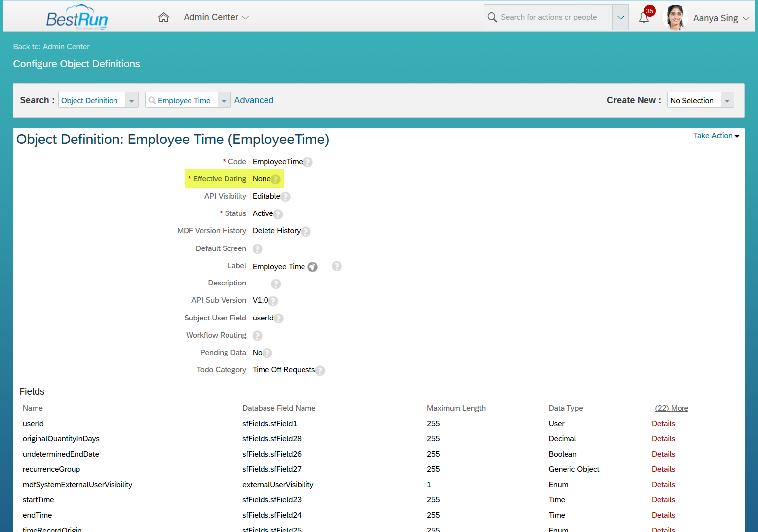Screen dimensions: 758x532
Task: Show help for Effective Dating field
Action: pyautogui.click(x=276, y=179)
